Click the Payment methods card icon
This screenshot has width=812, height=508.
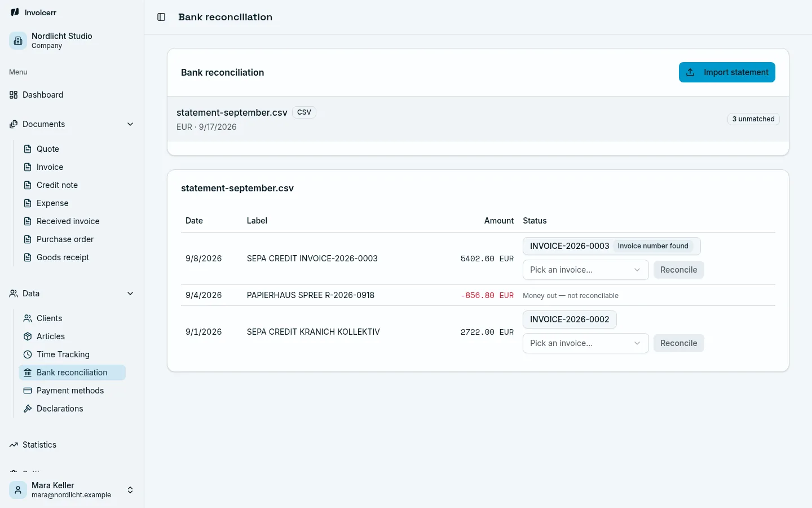click(x=28, y=391)
